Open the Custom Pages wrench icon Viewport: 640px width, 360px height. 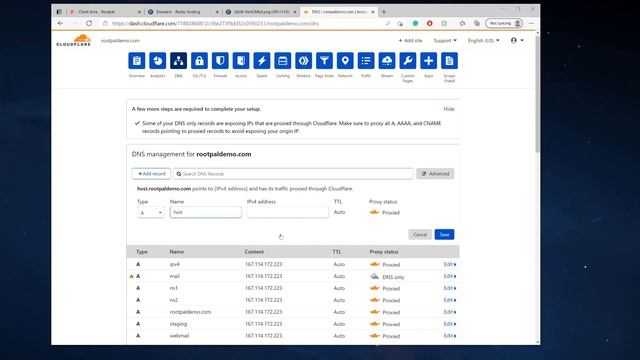pos(407,61)
